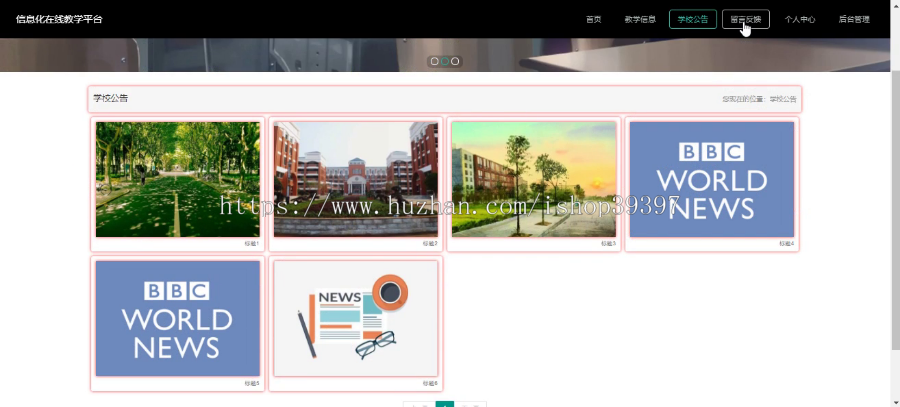
Task: Go to 个人中心 in the navbar
Action: pos(800,19)
